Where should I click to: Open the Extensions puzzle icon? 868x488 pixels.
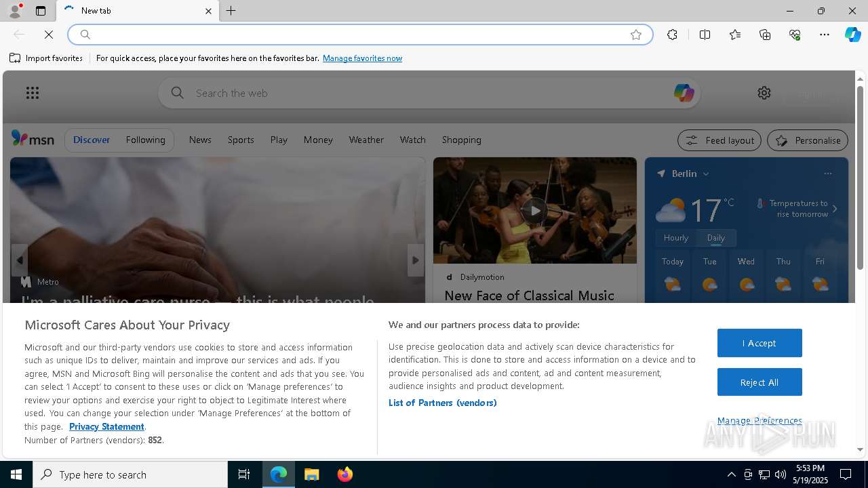(x=672, y=35)
